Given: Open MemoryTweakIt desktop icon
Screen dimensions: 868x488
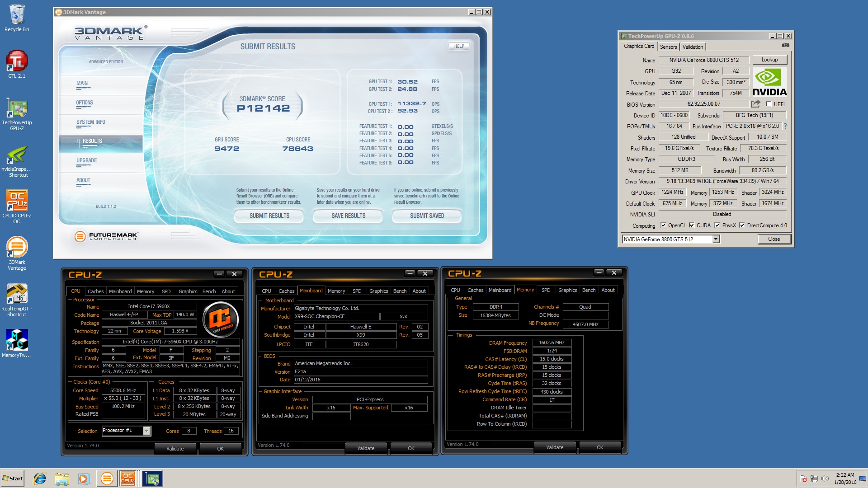Looking at the screenshot, I should coord(17,343).
